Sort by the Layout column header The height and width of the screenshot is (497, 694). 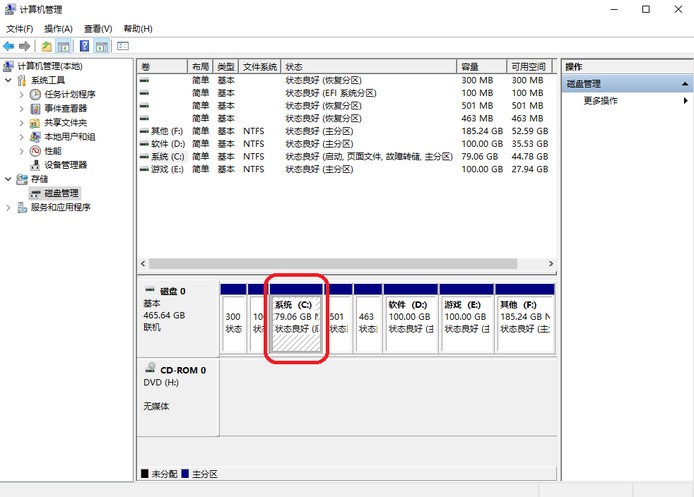pyautogui.click(x=200, y=66)
